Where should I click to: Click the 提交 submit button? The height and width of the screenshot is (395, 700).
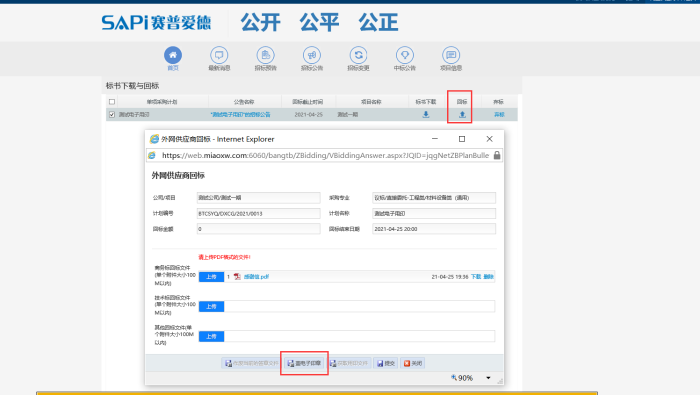point(386,363)
